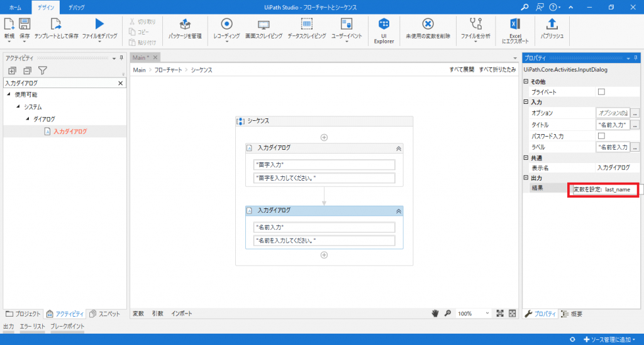This screenshot has height=345, width=644.
Task: Click the 保存 save icon
Action: [x=25, y=24]
